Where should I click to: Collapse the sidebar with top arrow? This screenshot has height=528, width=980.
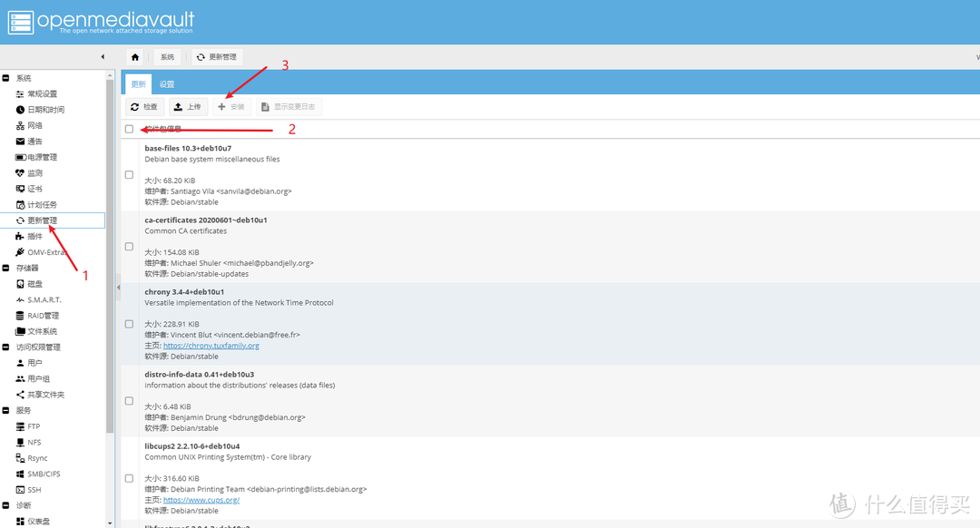103,57
